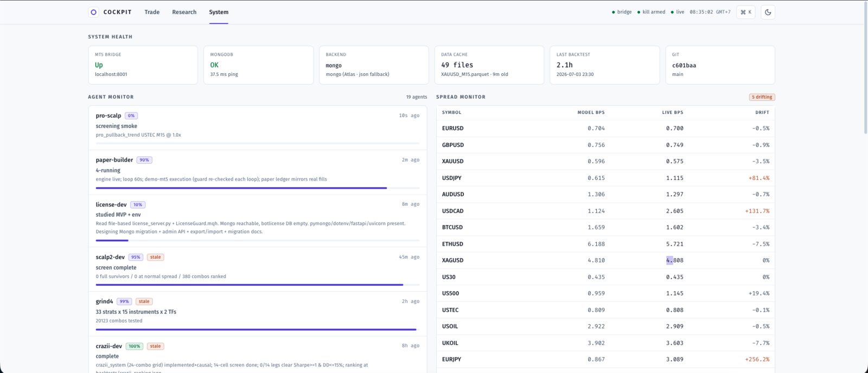Open the command palette ⌘K button
Image resolution: width=868 pixels, height=373 pixels.
point(746,12)
